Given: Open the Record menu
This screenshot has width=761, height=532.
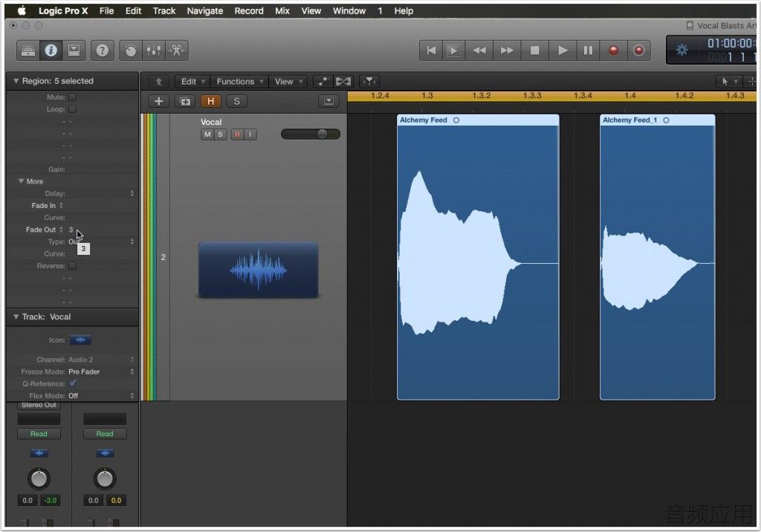Looking at the screenshot, I should pos(249,10).
